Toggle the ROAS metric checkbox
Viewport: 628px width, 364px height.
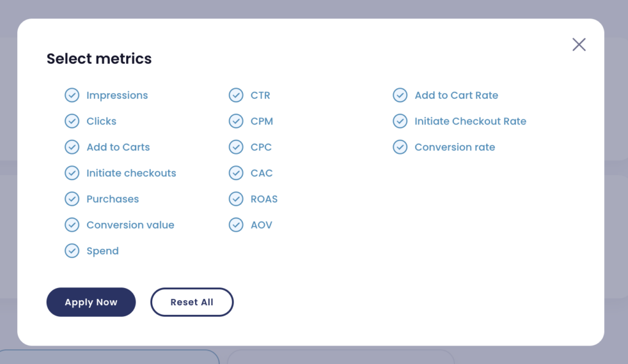[x=236, y=199]
